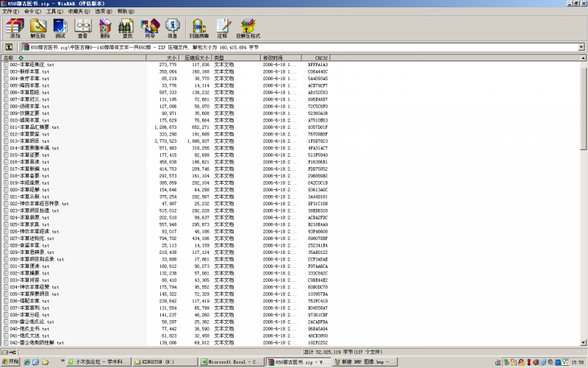Click the status bar total 52,025,119 字节
The height and width of the screenshot is (368, 588).
point(343,353)
